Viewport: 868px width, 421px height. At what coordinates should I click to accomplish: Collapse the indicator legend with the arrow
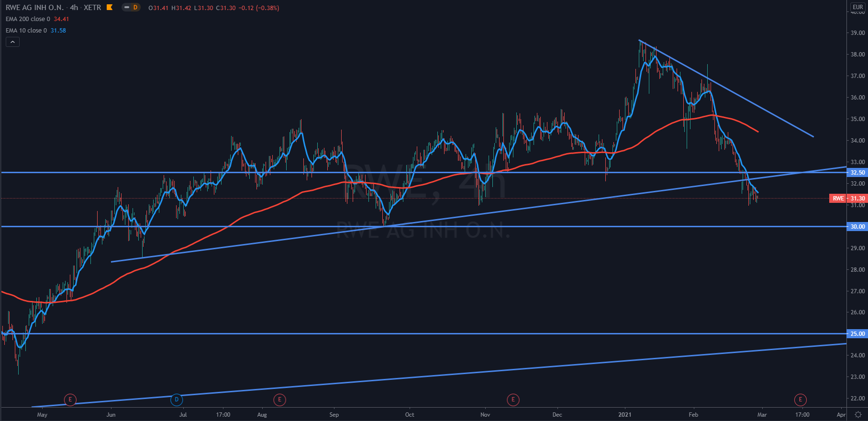point(12,42)
